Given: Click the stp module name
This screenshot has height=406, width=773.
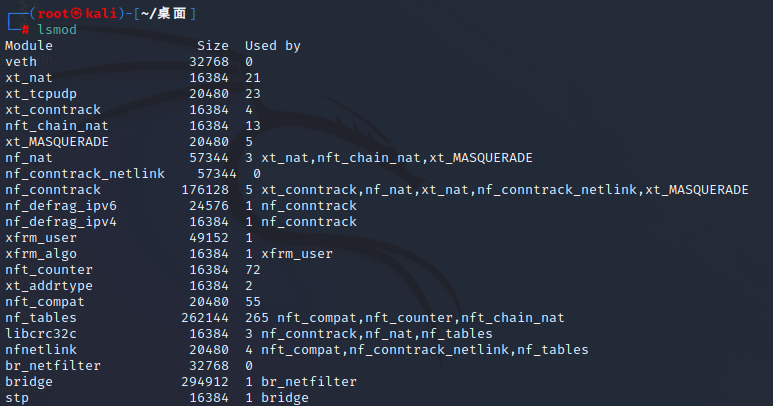Looking at the screenshot, I should tap(17, 398).
